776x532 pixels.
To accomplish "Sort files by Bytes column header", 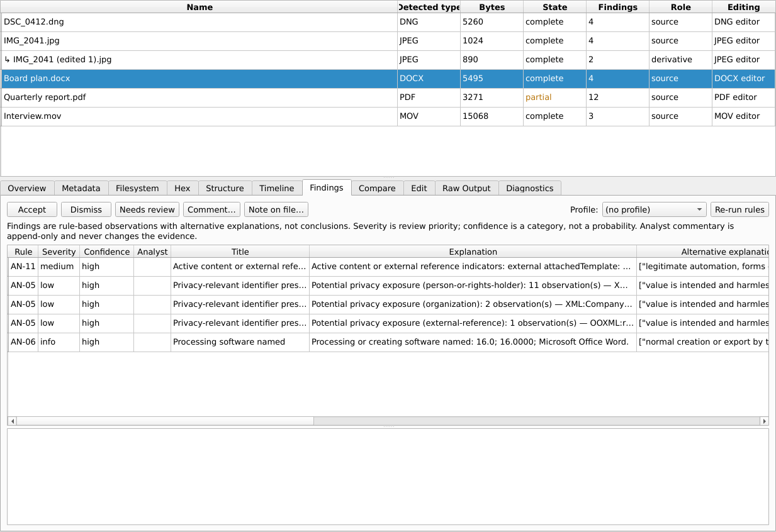I will [x=492, y=7].
